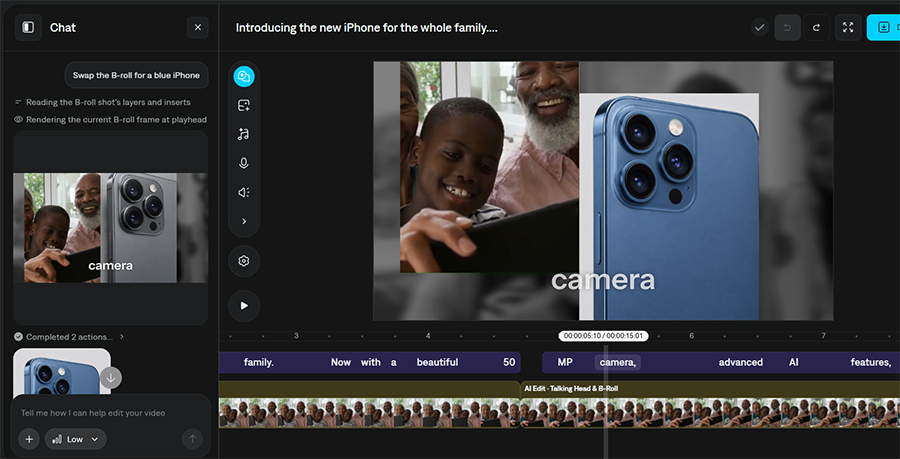Select the word 'Now' in transcript track
This screenshot has height=459, width=900.
(341, 362)
